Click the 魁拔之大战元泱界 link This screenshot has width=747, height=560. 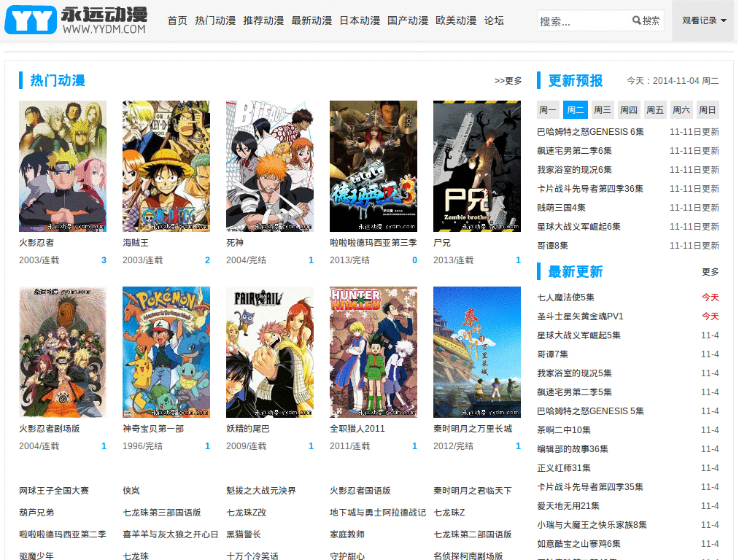coord(261,491)
